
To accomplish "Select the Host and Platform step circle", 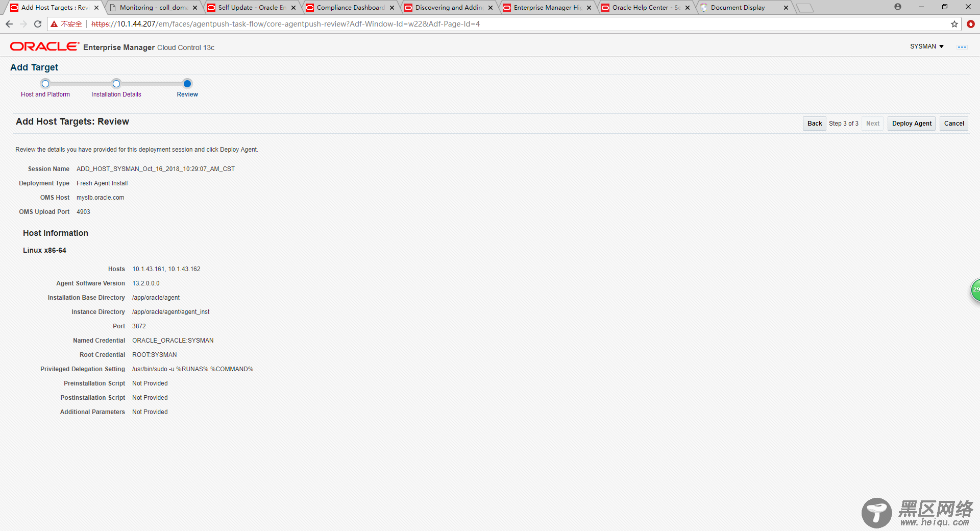I will (45, 84).
